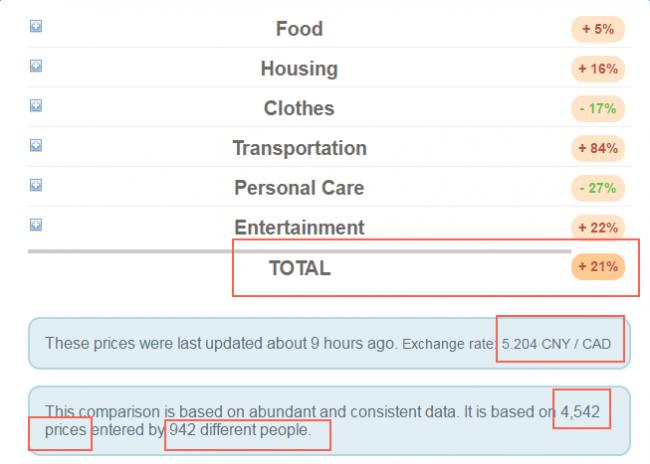Expand the Clothes category plus icon
Viewport: 650px width, 464px height.
(x=36, y=106)
